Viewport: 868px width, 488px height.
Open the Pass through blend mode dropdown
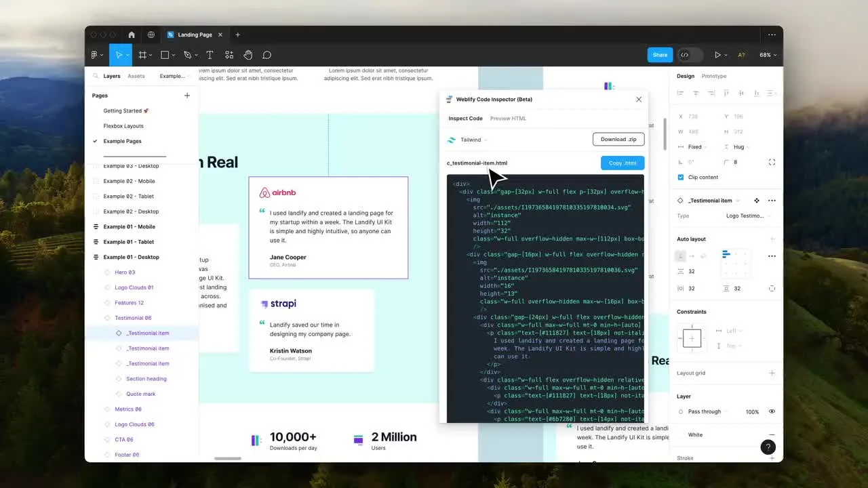(x=705, y=411)
